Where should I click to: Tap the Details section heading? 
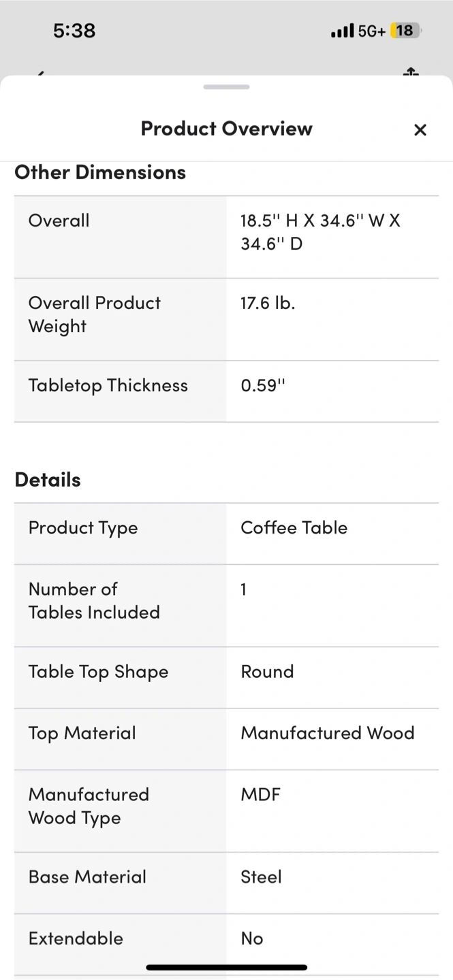(48, 480)
